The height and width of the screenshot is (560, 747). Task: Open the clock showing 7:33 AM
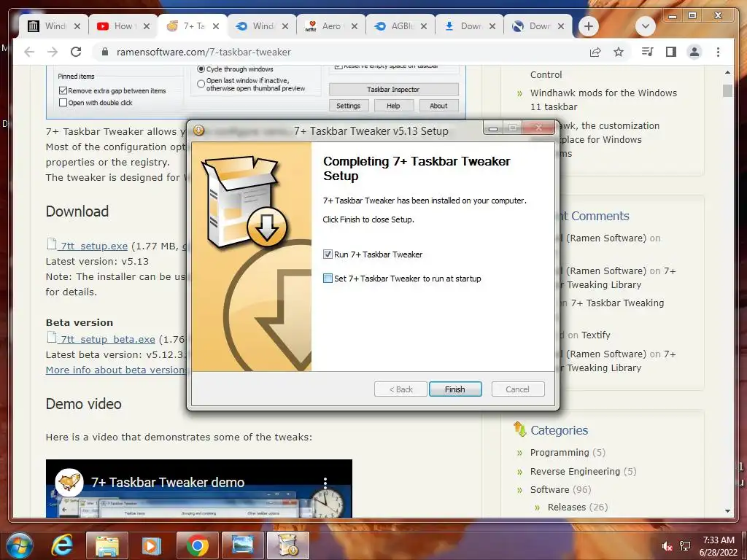tap(719, 546)
